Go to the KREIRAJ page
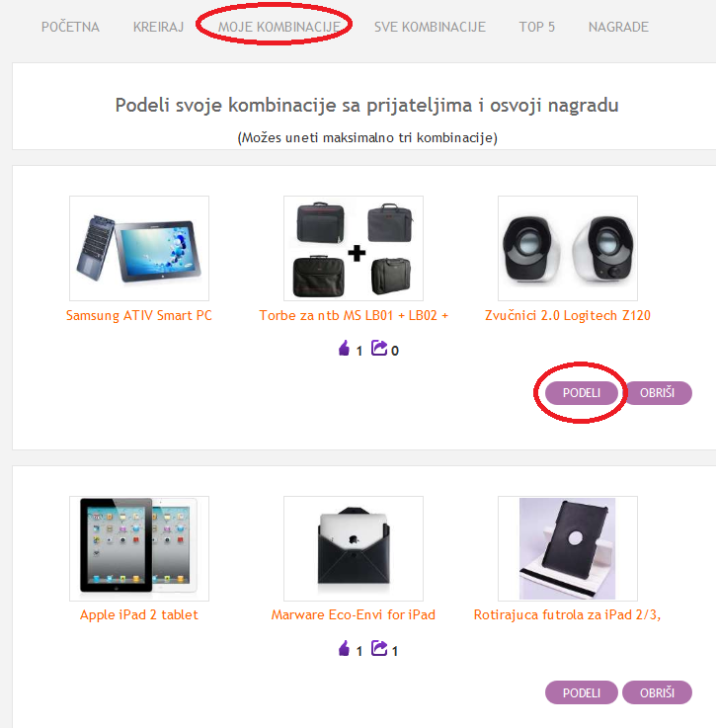Image resolution: width=716 pixels, height=728 pixels. point(159,27)
